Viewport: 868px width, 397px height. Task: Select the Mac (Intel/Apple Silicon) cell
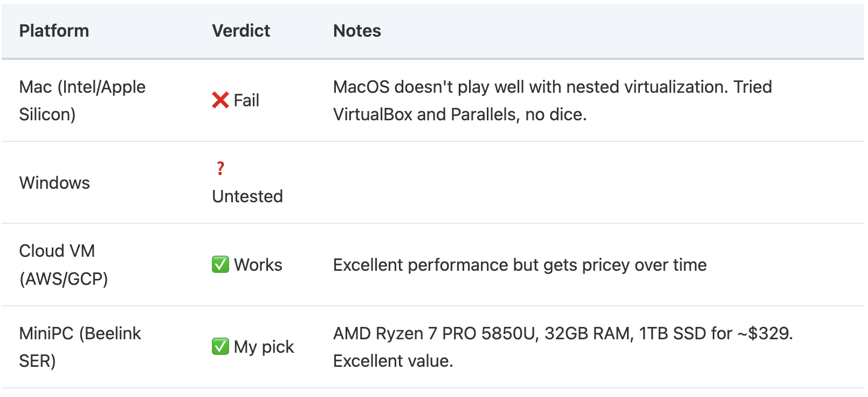tap(82, 100)
